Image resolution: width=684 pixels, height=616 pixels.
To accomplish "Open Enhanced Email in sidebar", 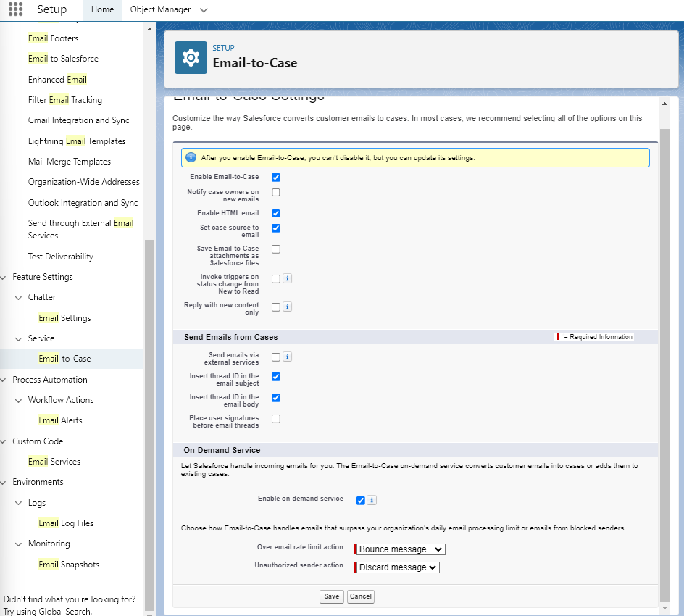I will [x=57, y=80].
